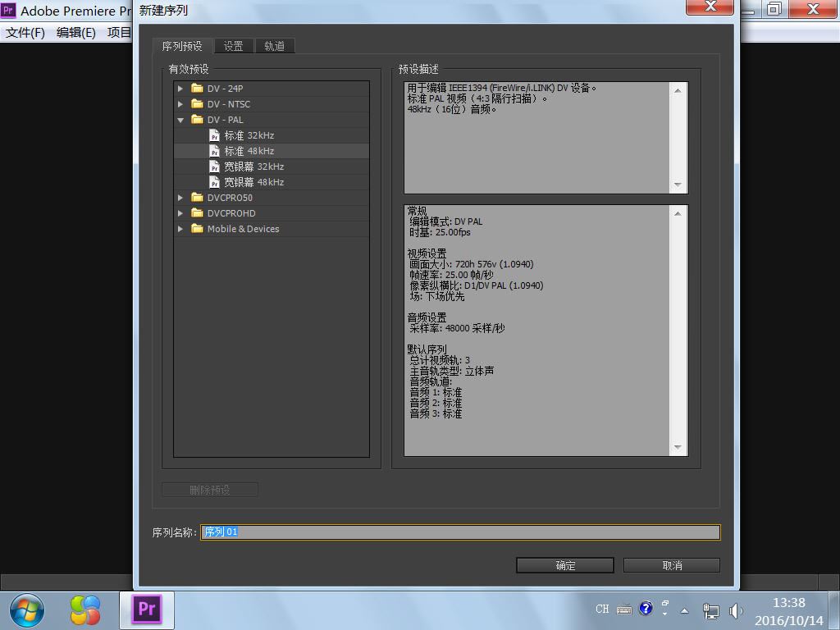Click the DV - PAL folder icon
The height and width of the screenshot is (630, 840).
[x=197, y=120]
